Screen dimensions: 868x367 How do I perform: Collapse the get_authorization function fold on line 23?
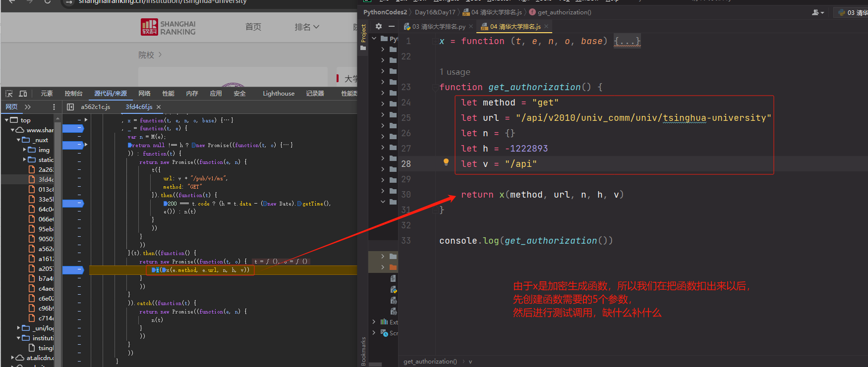pyautogui.click(x=434, y=87)
